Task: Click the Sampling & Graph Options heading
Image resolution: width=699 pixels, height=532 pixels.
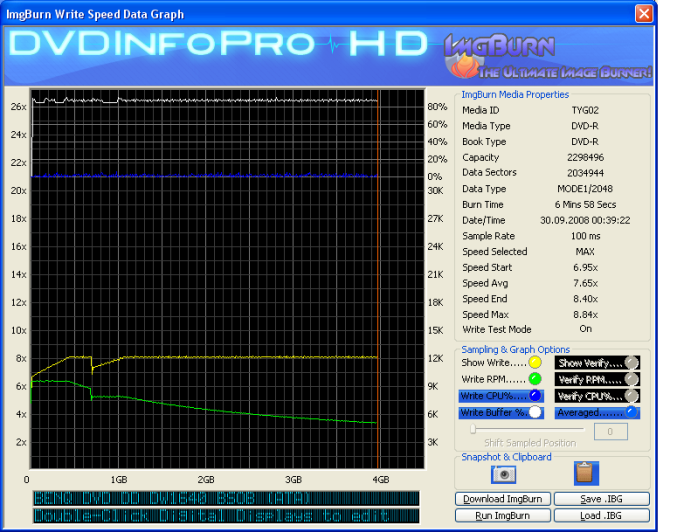Action: (x=515, y=350)
